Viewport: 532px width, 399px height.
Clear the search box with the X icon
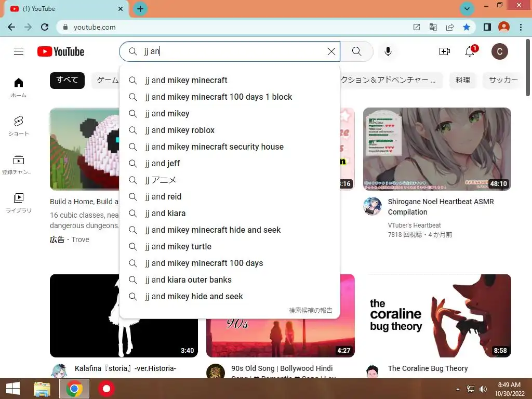pyautogui.click(x=331, y=51)
